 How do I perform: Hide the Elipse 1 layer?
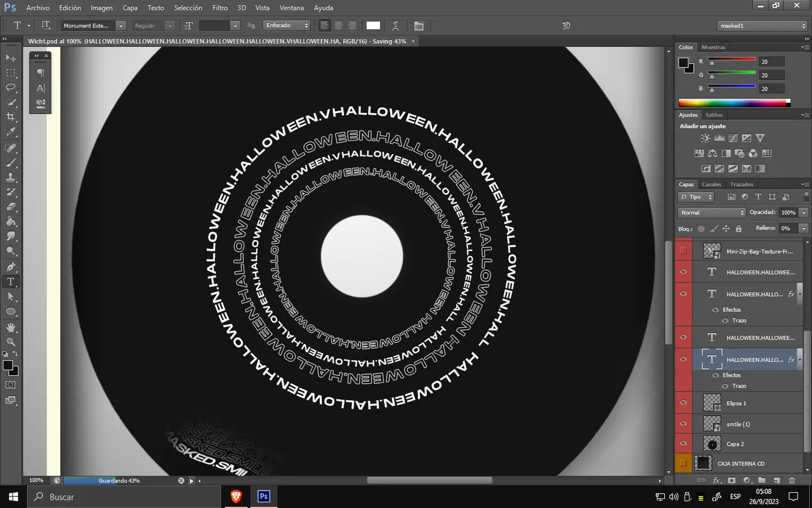point(683,403)
